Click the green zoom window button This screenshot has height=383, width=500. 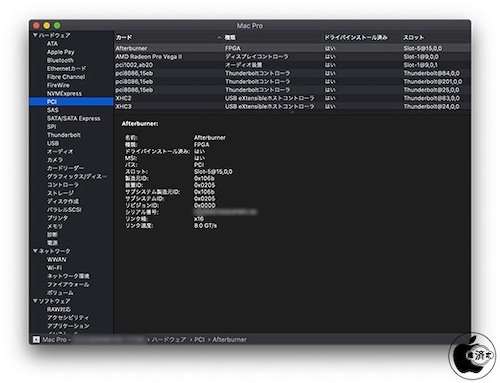coord(57,25)
